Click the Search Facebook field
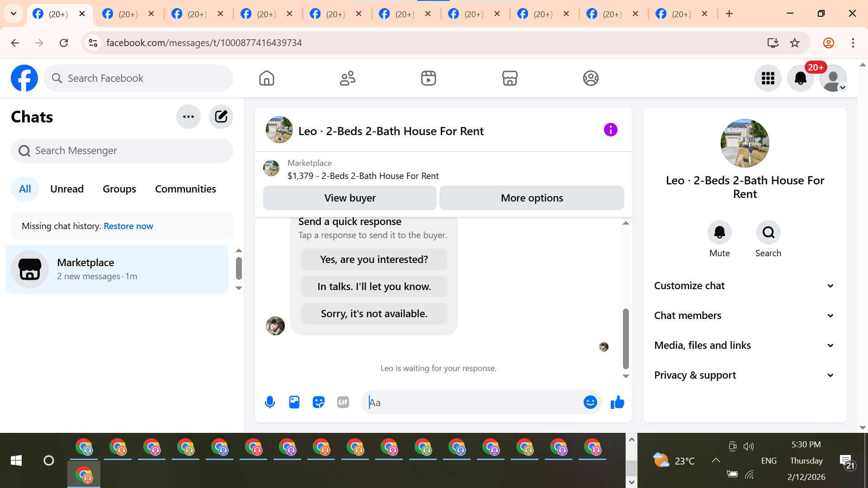This screenshot has height=488, width=868. (138, 78)
